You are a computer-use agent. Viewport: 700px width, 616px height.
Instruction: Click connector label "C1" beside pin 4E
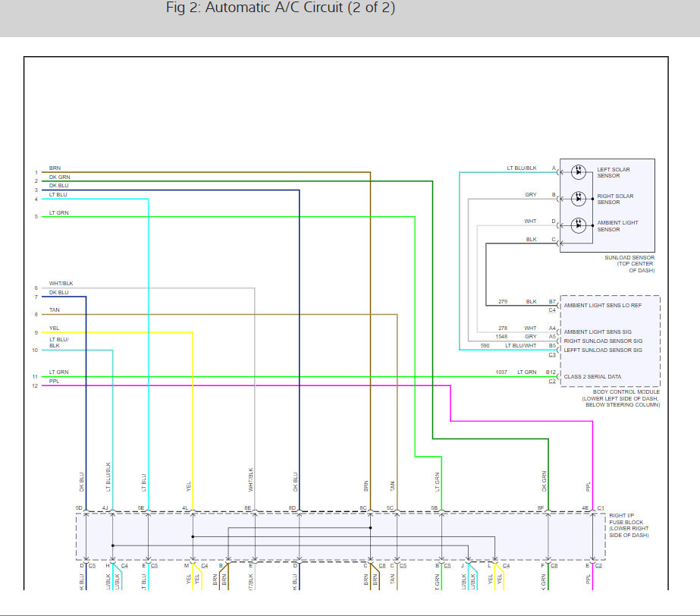[601, 508]
